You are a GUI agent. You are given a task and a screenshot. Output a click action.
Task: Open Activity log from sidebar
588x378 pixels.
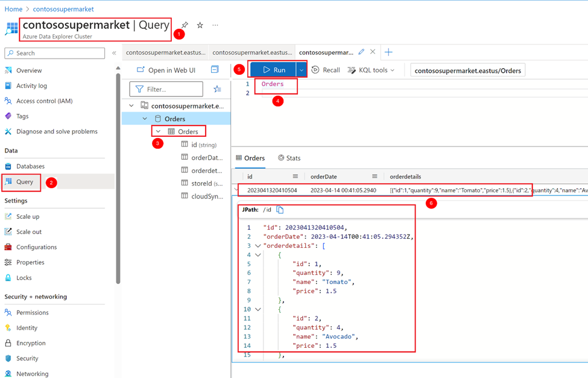pyautogui.click(x=31, y=86)
